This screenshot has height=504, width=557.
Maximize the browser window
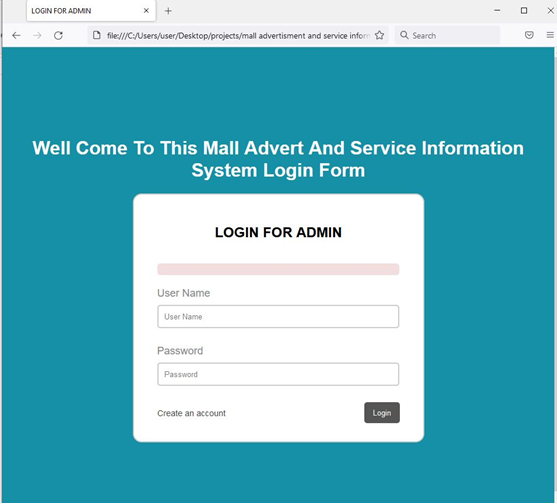coord(524,11)
